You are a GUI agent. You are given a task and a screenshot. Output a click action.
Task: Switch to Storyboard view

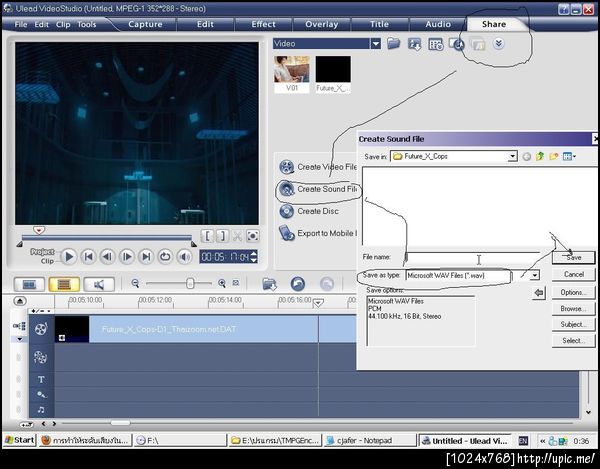30,285
